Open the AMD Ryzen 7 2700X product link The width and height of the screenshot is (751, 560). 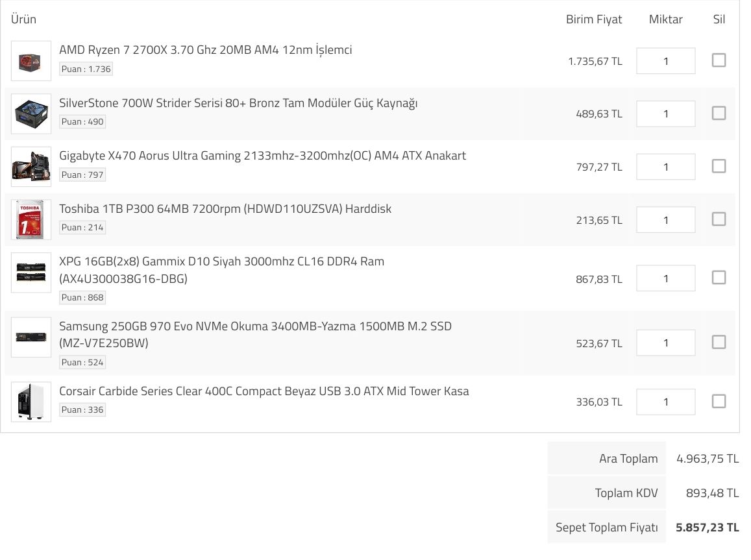pyautogui.click(x=206, y=50)
